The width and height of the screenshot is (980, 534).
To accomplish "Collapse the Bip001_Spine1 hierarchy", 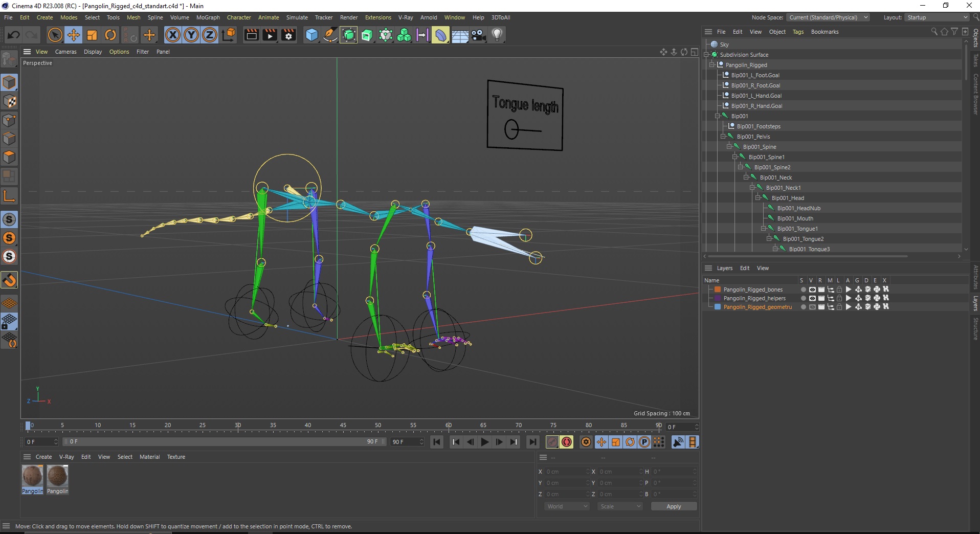I will click(x=735, y=157).
